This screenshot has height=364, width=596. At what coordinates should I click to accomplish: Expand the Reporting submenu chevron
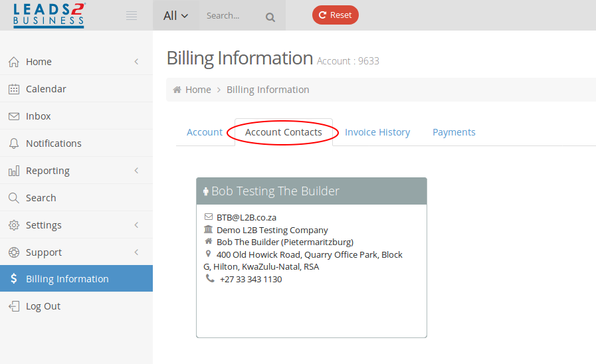pyautogui.click(x=136, y=171)
